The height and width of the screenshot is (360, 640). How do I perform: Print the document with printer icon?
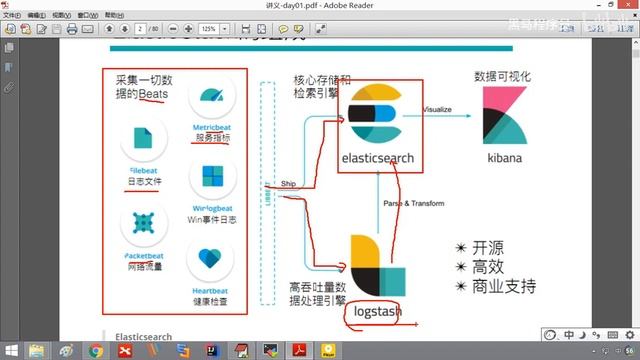click(72, 29)
